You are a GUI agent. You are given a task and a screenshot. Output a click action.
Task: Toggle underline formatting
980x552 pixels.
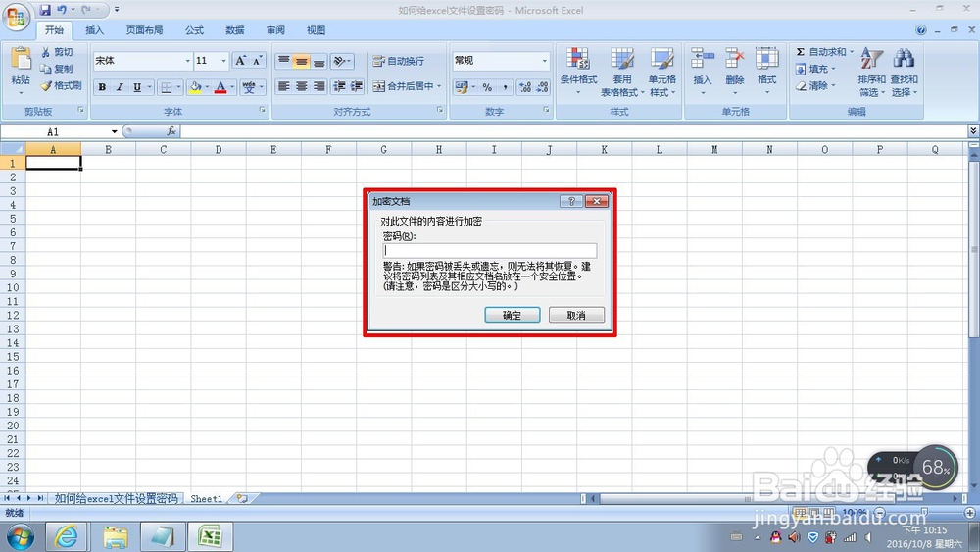click(137, 87)
